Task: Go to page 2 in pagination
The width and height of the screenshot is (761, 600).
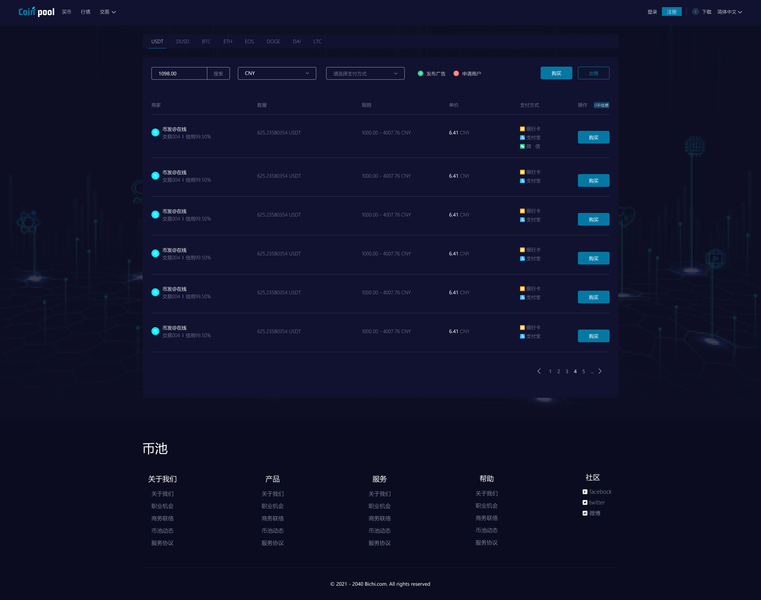Action: (x=558, y=371)
